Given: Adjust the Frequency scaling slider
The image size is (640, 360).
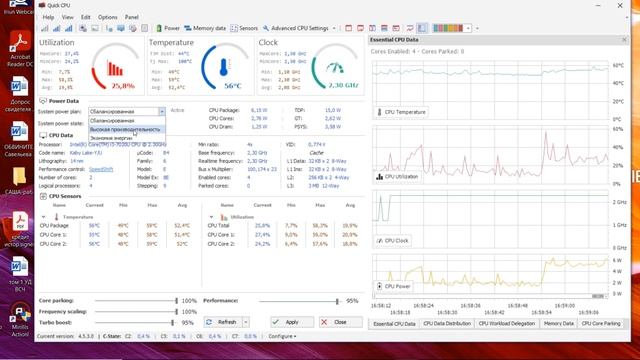Looking at the screenshot, I should click(136, 312).
